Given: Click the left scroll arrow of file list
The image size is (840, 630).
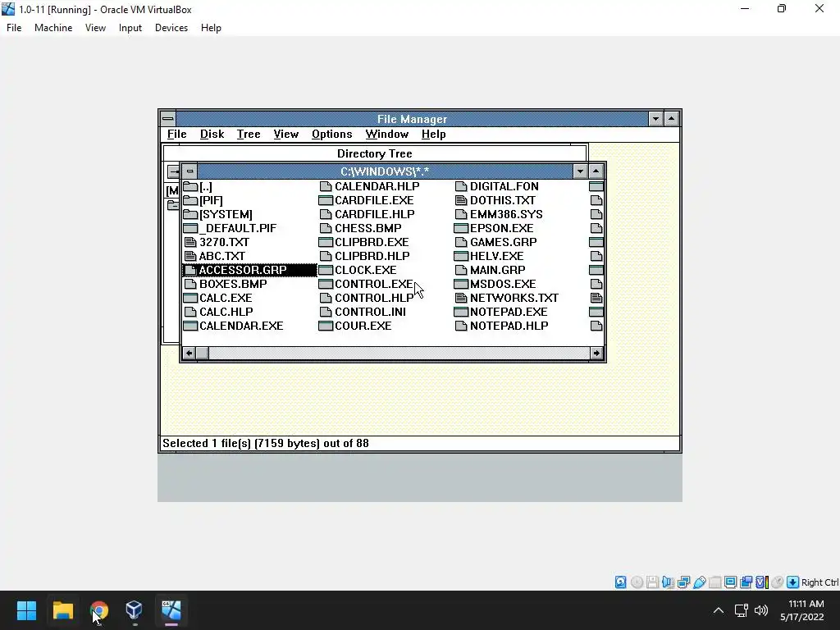Looking at the screenshot, I should point(189,353).
